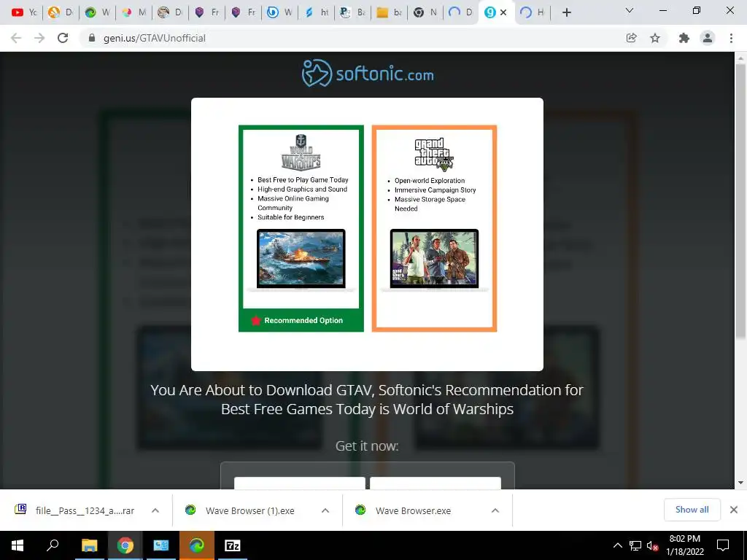
Task: Switch to the loading tab labeled H
Action: [532, 12]
